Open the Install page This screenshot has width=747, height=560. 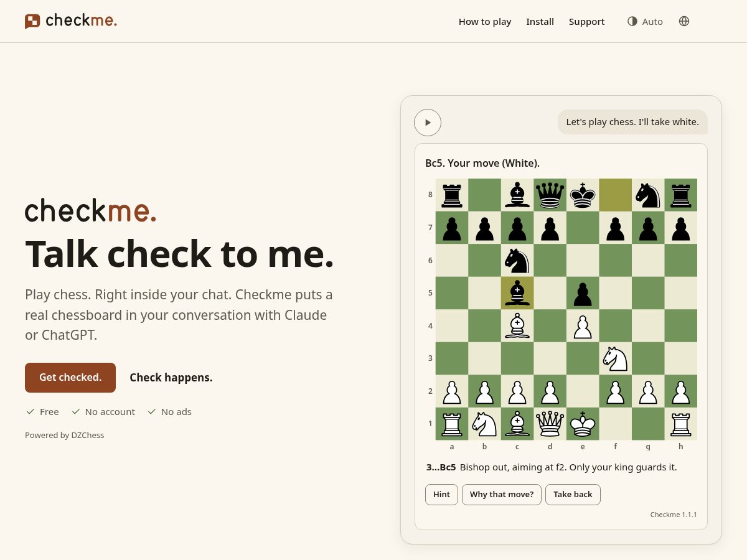tap(540, 21)
